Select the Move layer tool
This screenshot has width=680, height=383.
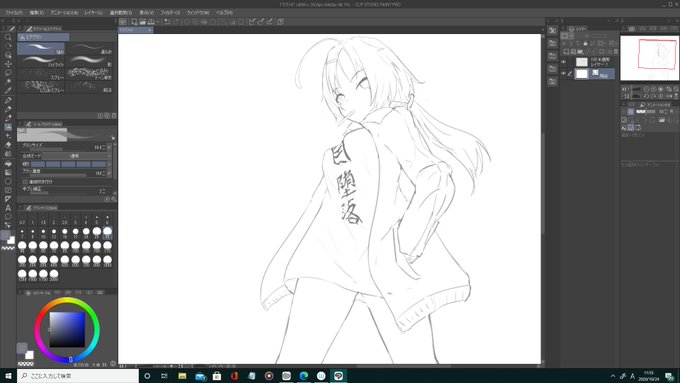point(8,64)
